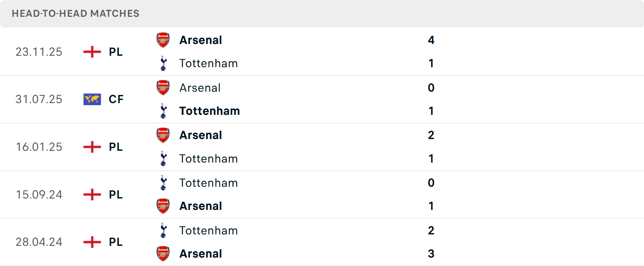Select the England flag beside the 15.09.24 match
Viewport: 644px width, 266px height.
(92, 194)
